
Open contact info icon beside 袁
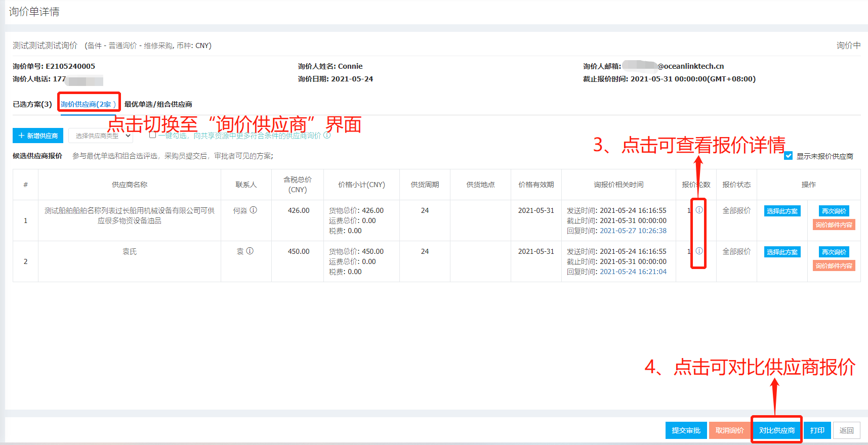(250, 251)
